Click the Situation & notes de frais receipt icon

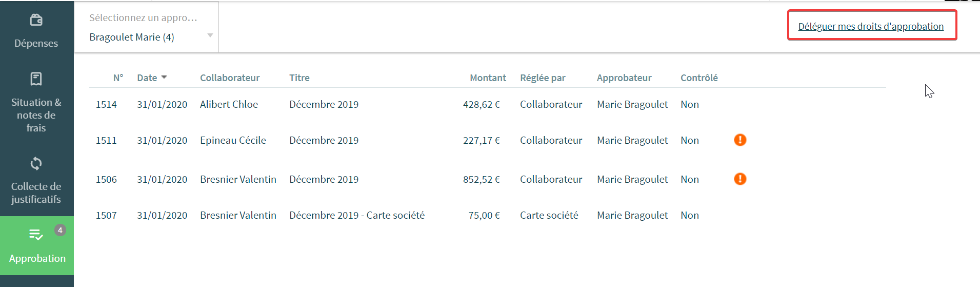[x=36, y=79]
